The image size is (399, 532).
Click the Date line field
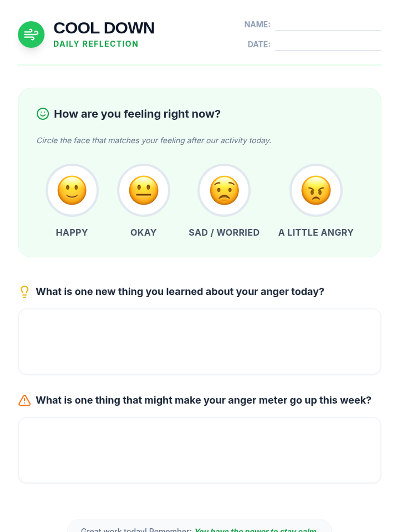coord(328,45)
